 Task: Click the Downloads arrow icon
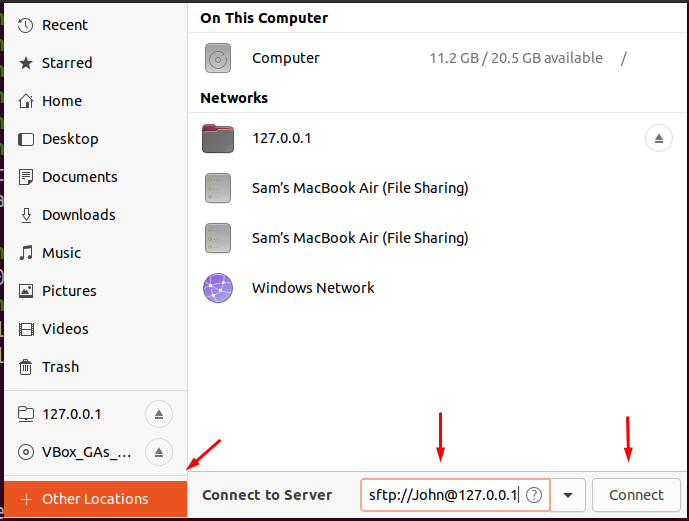26,215
